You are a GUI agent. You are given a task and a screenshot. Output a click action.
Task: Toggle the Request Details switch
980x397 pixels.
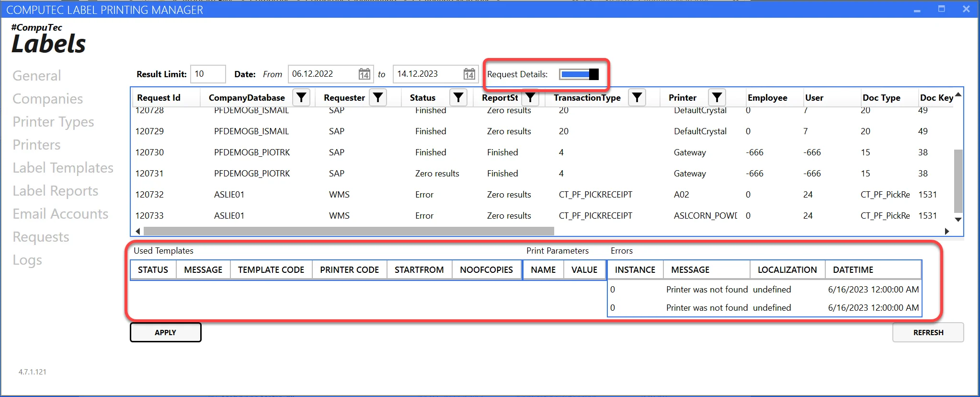click(579, 74)
